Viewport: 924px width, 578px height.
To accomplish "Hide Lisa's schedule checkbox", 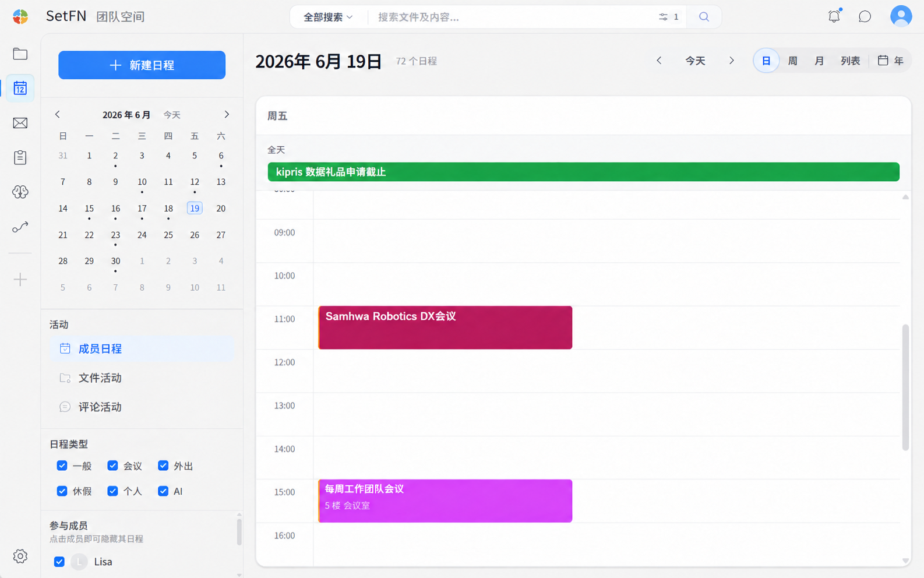I will click(59, 562).
